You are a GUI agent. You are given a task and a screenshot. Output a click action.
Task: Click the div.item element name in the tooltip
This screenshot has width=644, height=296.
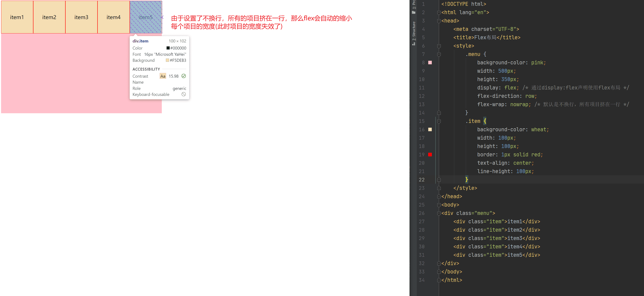140,41
